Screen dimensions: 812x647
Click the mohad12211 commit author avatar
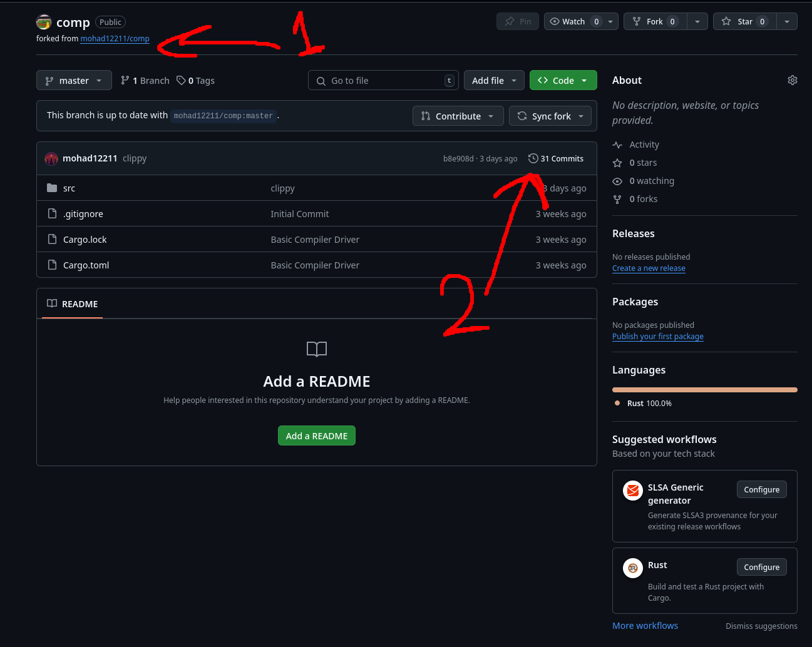pyautogui.click(x=51, y=159)
